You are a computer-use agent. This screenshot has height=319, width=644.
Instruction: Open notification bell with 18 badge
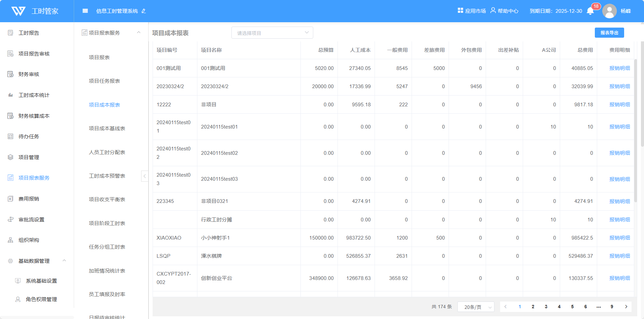pos(590,11)
